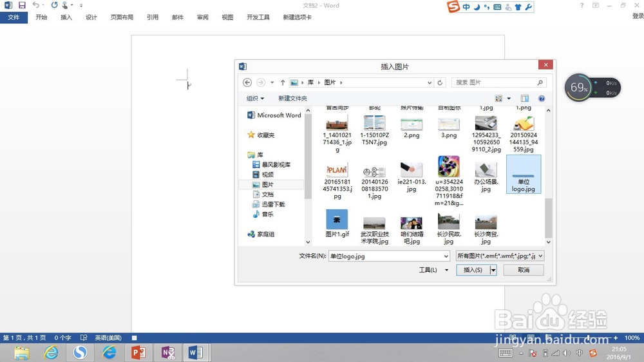The width and height of the screenshot is (644, 362).
Task: Open OneNote clipper from taskbar
Action: pyautogui.click(x=167, y=352)
